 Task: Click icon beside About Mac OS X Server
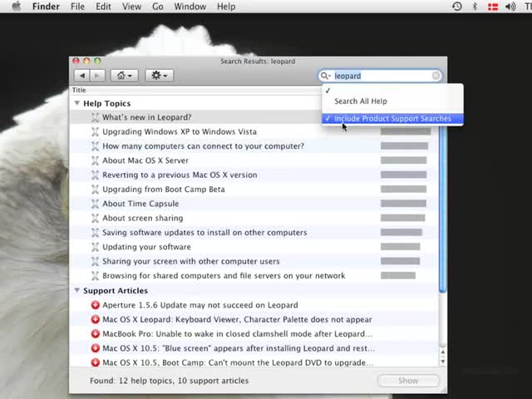[95, 160]
